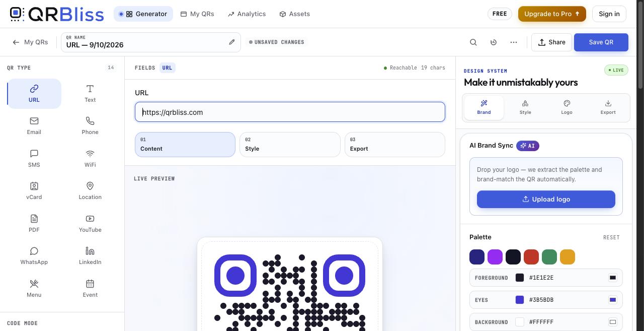Click the background #FFFFFF swatch

click(x=520, y=322)
